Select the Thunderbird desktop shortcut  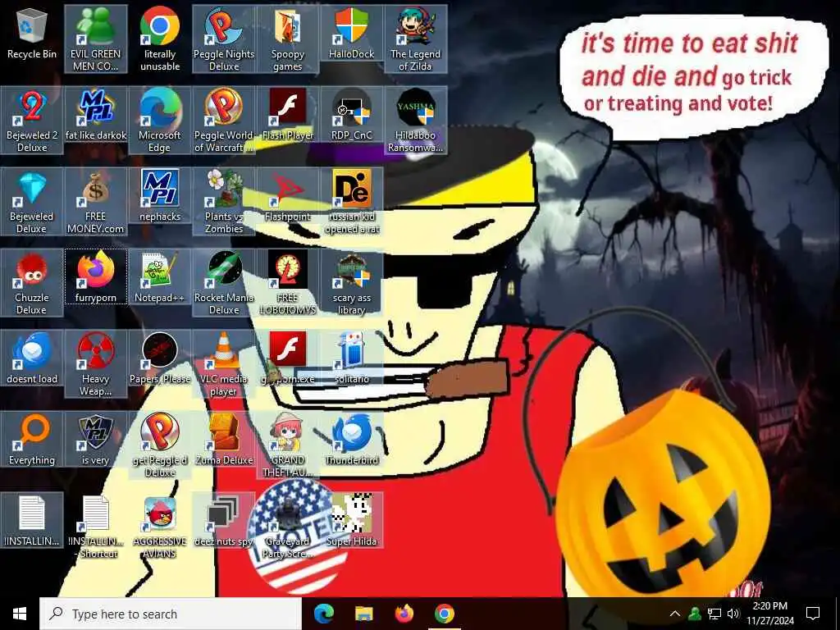pyautogui.click(x=351, y=440)
